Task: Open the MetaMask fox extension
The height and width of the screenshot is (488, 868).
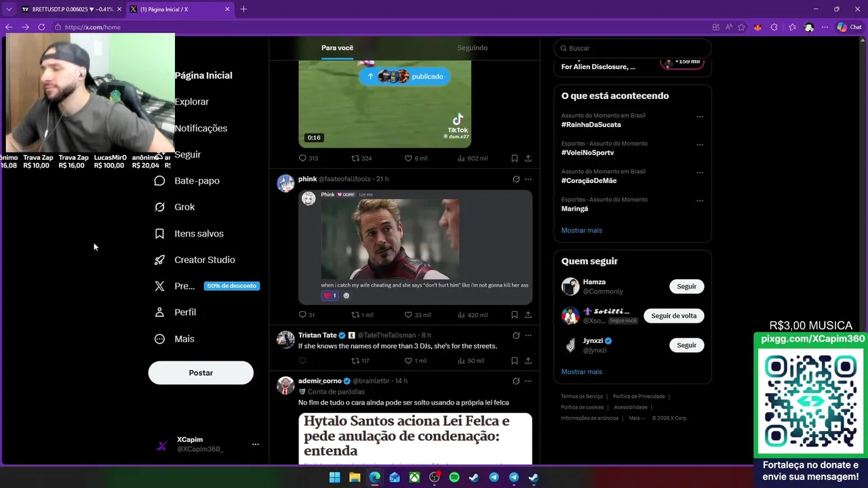Action: (757, 27)
